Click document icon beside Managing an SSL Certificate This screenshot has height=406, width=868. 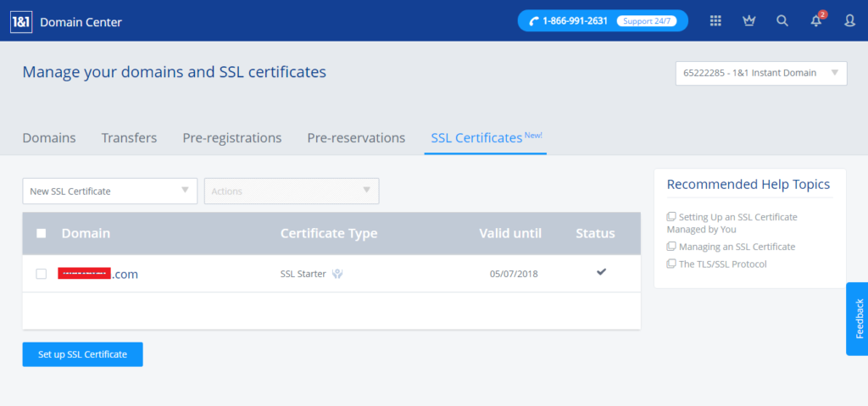click(x=671, y=247)
